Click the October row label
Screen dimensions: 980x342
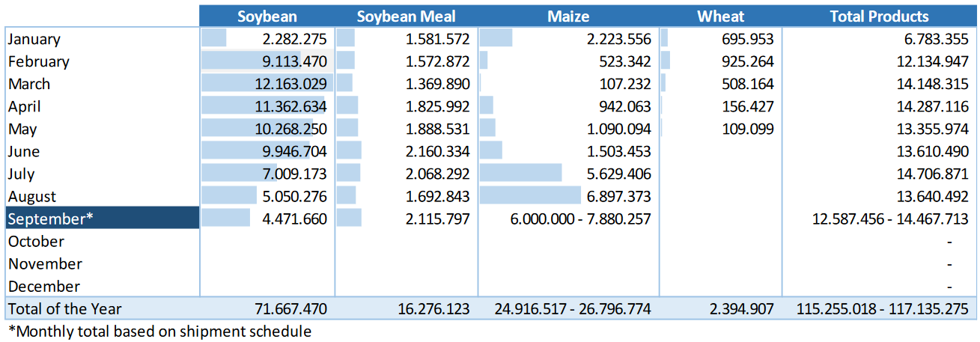(36, 241)
